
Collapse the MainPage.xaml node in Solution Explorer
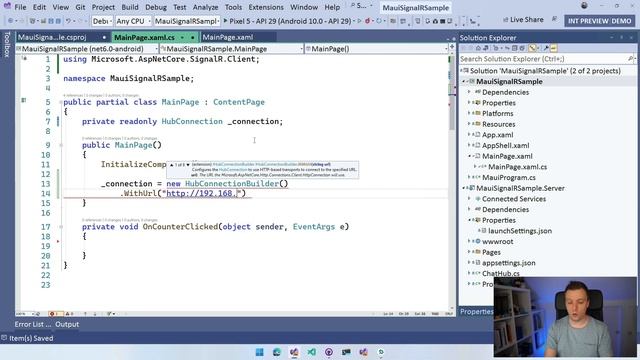[469, 156]
